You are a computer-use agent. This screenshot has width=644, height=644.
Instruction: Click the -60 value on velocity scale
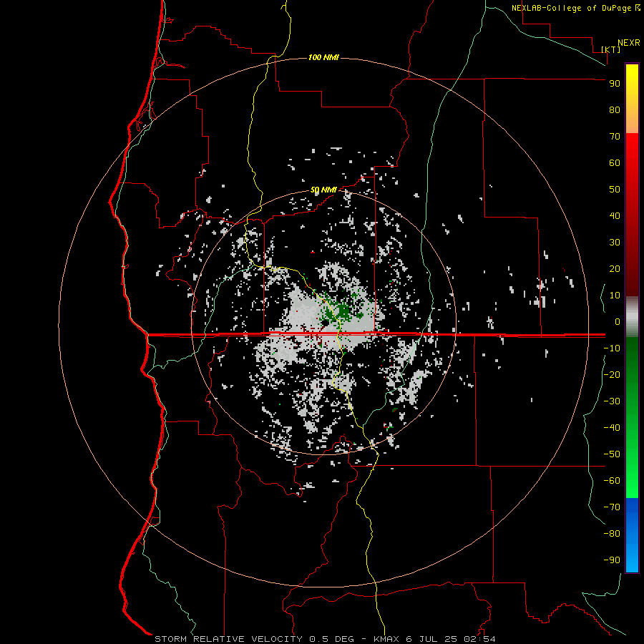pyautogui.click(x=612, y=481)
